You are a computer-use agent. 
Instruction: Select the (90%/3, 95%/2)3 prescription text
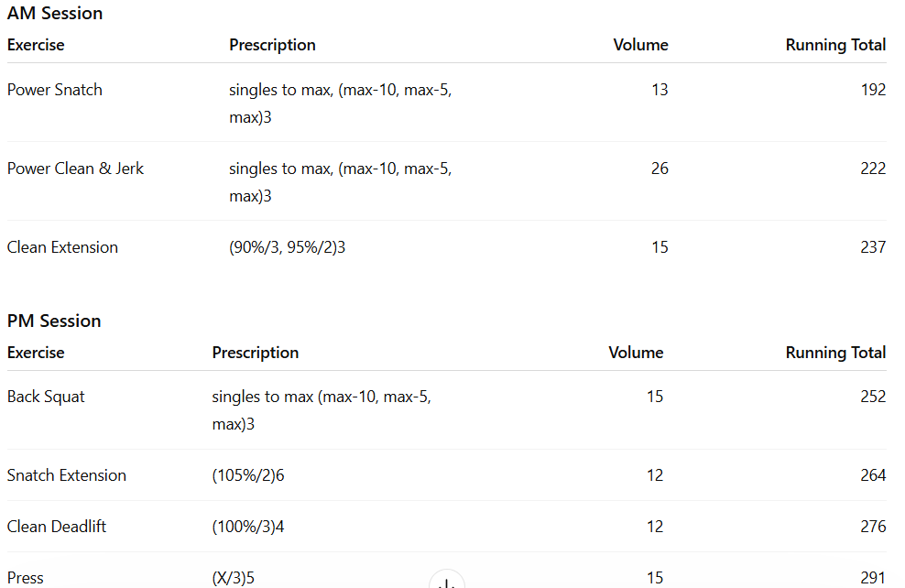[x=287, y=247]
